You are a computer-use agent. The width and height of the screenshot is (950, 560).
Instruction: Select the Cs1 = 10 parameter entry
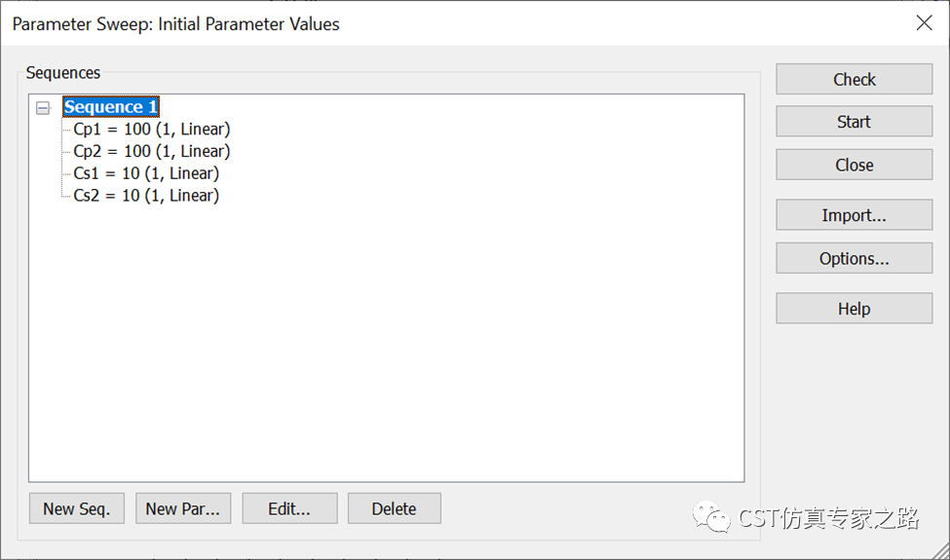click(x=146, y=173)
